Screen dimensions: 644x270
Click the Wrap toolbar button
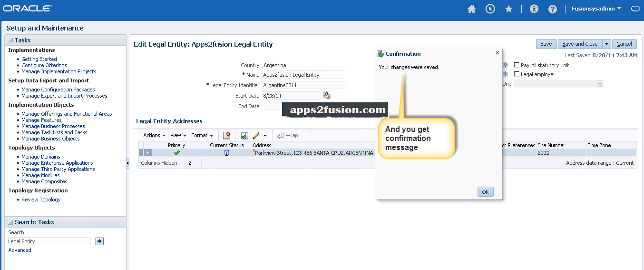tap(287, 135)
